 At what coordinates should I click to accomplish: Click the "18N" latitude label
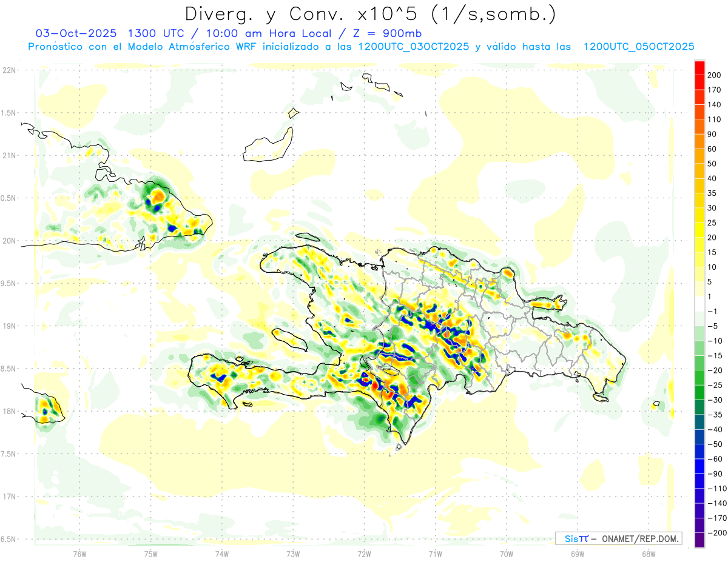click(x=8, y=411)
